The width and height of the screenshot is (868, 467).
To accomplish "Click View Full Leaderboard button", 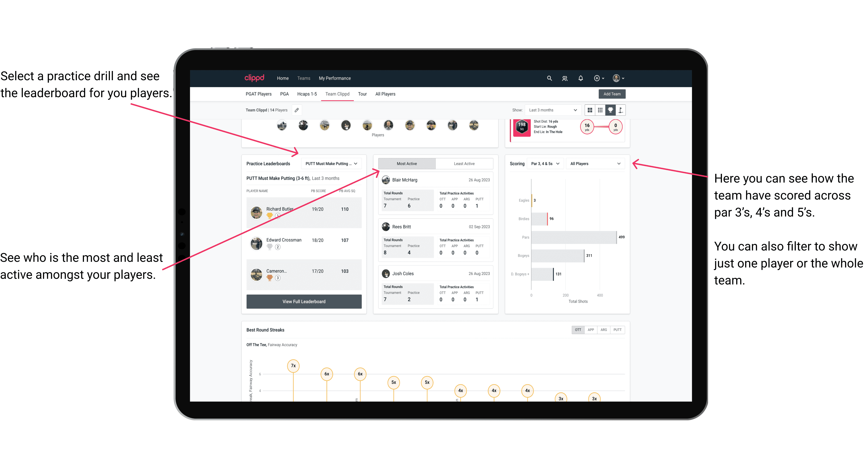I will click(304, 301).
